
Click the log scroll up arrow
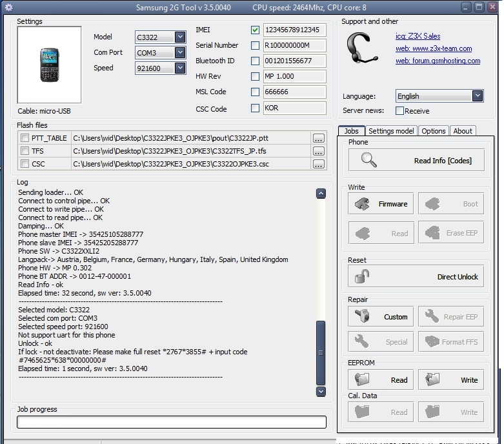321,193
